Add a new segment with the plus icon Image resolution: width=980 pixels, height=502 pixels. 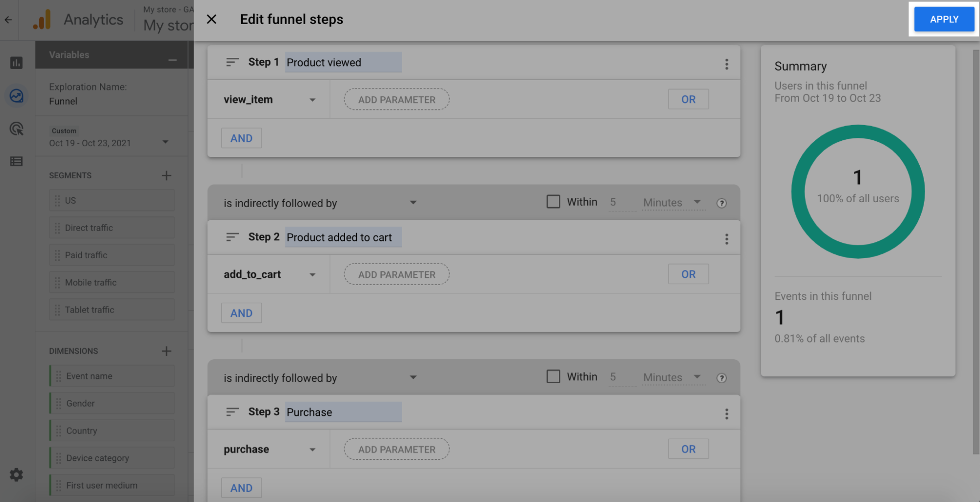(167, 175)
